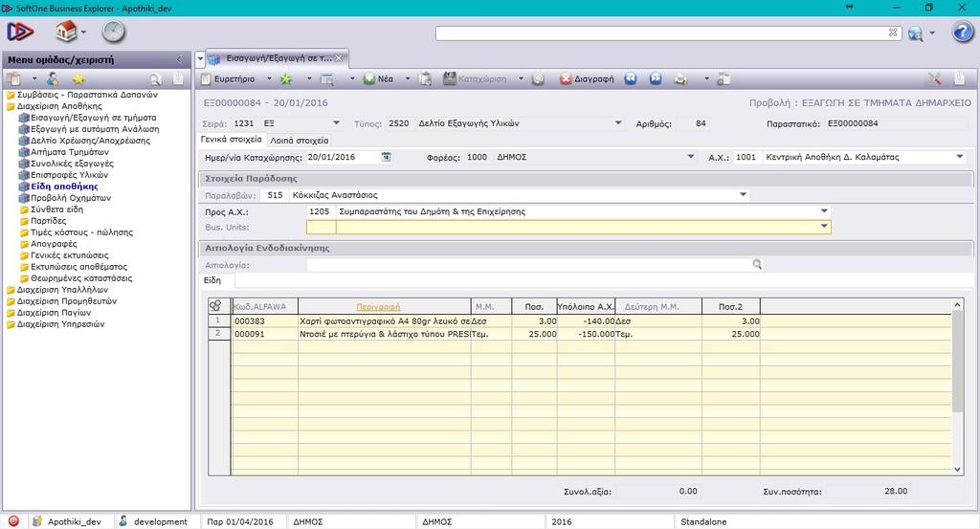This screenshot has width=980, height=529.
Task: Click the green star favorites icon in document toolbar
Action: pyautogui.click(x=285, y=78)
